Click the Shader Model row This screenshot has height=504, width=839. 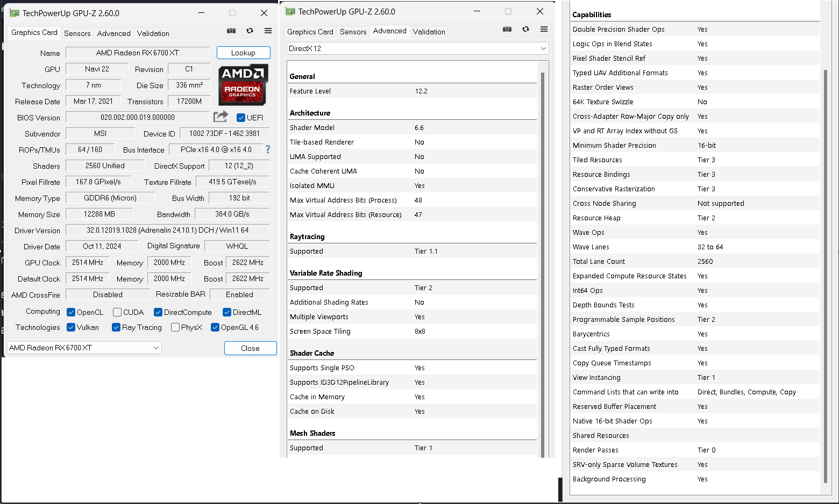click(x=412, y=127)
